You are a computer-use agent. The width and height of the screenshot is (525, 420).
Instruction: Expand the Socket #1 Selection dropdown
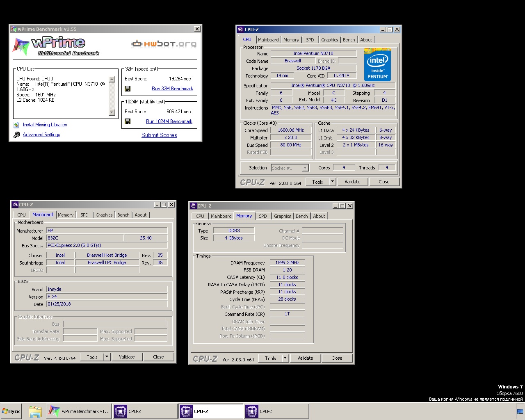[x=305, y=168]
